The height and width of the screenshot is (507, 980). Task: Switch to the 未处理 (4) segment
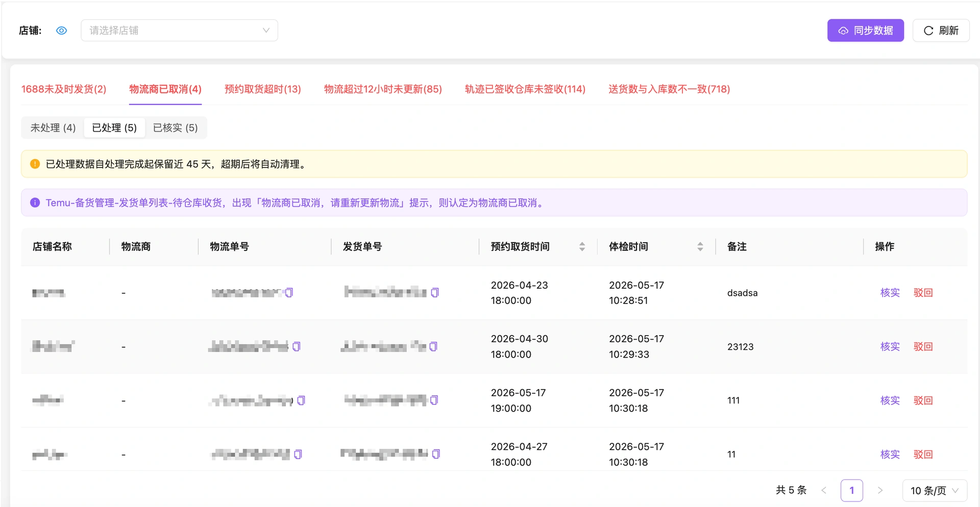coord(53,128)
